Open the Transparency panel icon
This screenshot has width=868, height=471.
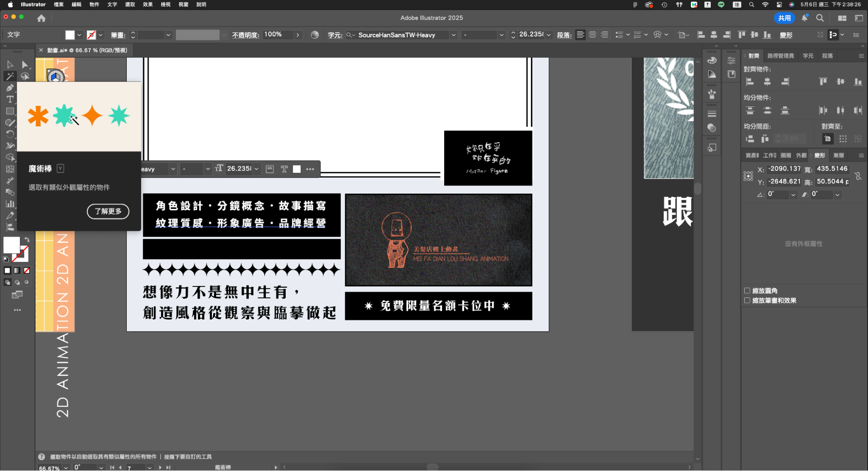coord(712,128)
